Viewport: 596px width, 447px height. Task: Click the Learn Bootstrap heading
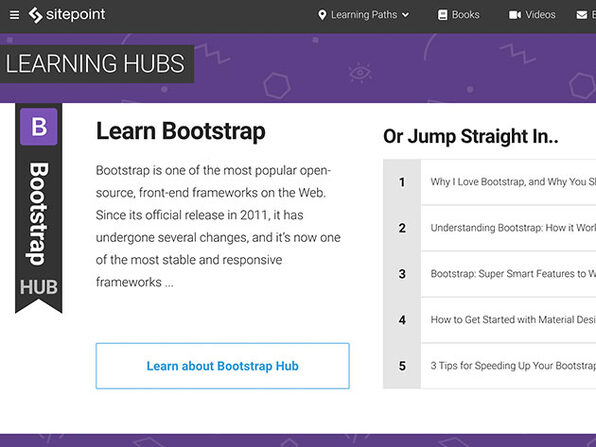[181, 131]
